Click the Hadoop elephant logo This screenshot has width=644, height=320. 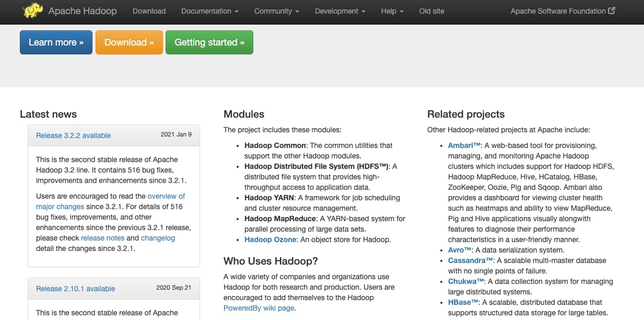click(33, 10)
